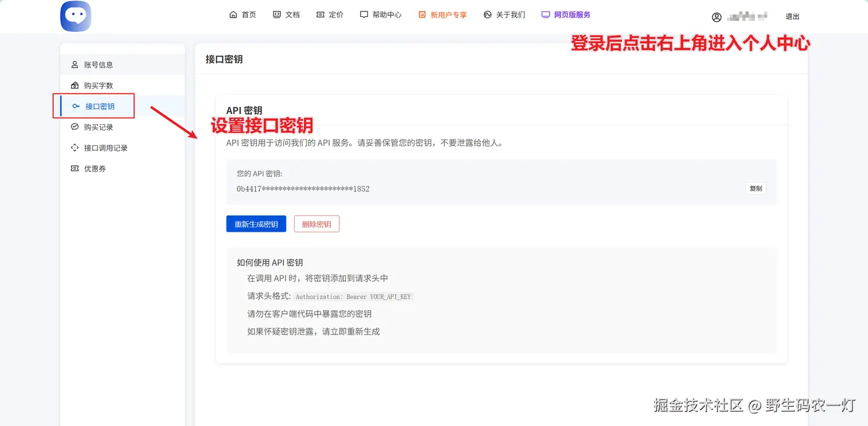Click the 复制 button to copy the key
This screenshot has width=868, height=426.
(756, 188)
